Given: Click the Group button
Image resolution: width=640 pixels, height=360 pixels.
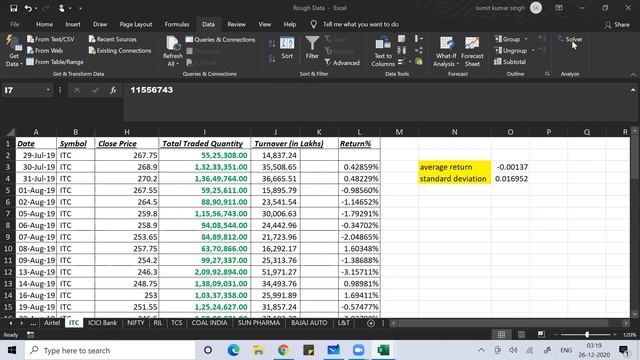Looking at the screenshot, I should 507,39.
